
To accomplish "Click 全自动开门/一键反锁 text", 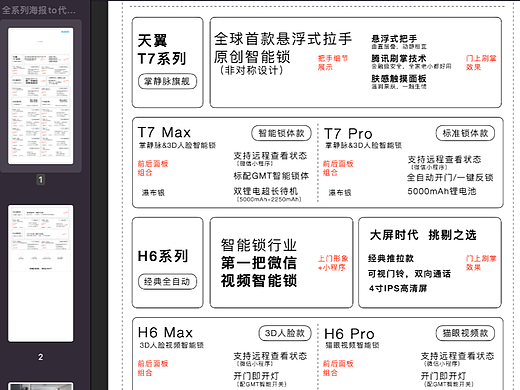I will (450, 177).
